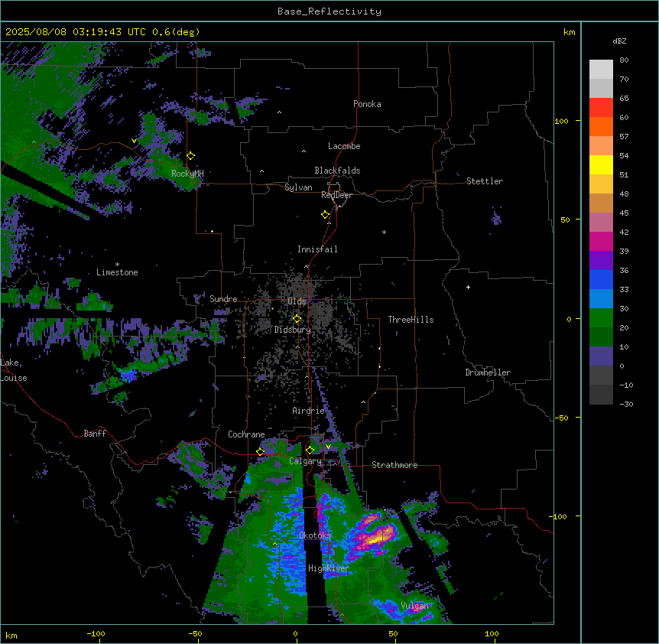Click the dBZ legend heading

pos(619,41)
